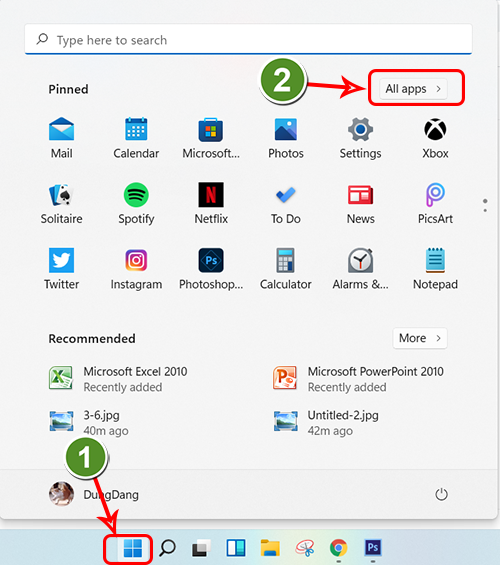Screen dimensions: 500x565
Task: Launch Microsoft Store from pinned apps
Action: 211,137
